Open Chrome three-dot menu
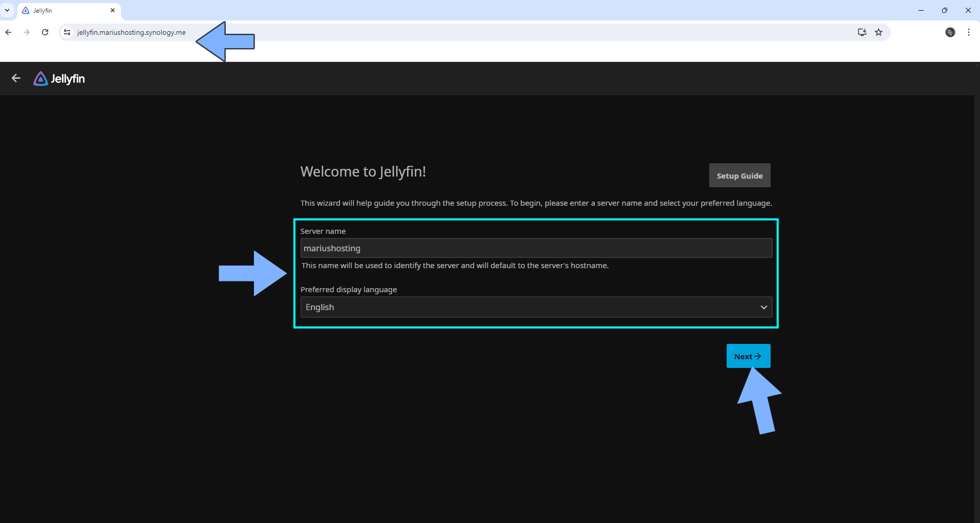 click(969, 32)
